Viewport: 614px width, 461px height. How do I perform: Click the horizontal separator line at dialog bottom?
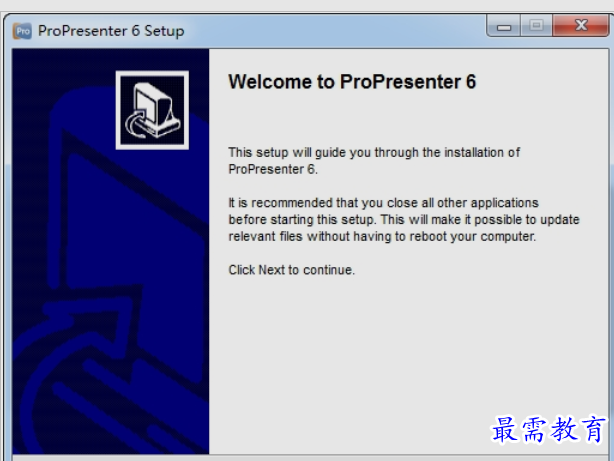click(310, 456)
